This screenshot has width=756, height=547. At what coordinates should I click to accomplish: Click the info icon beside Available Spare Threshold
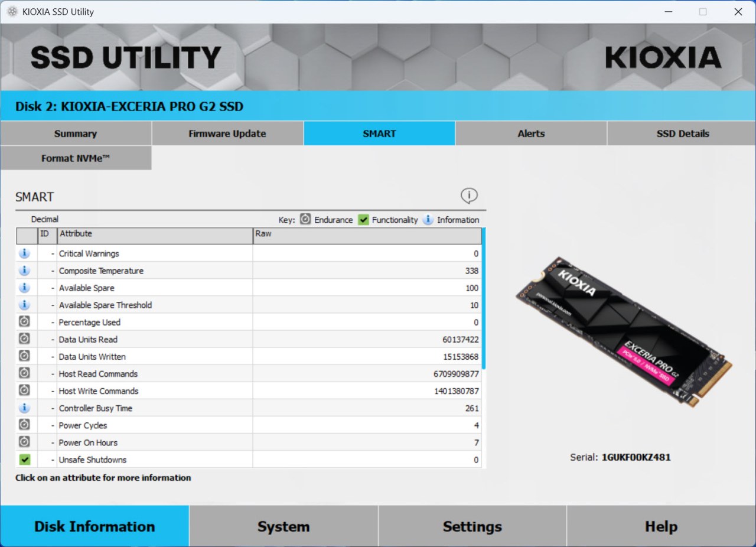(x=24, y=305)
